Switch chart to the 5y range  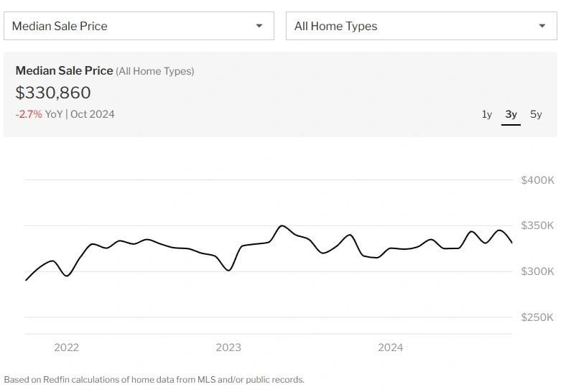pyautogui.click(x=536, y=114)
